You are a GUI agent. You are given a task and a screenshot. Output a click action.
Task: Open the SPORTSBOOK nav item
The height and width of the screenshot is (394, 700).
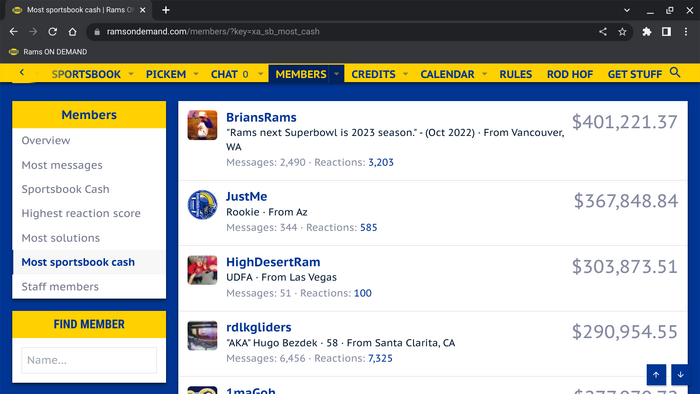click(86, 74)
